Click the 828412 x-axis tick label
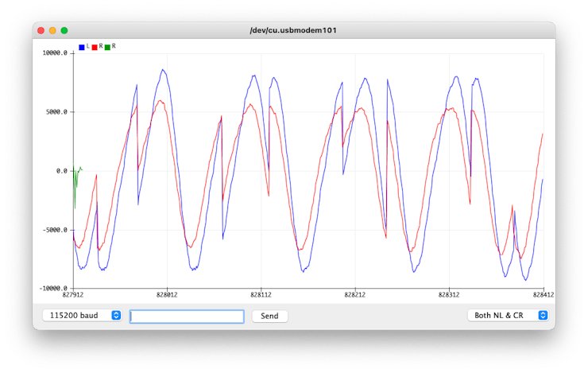The image size is (588, 373). (x=543, y=294)
